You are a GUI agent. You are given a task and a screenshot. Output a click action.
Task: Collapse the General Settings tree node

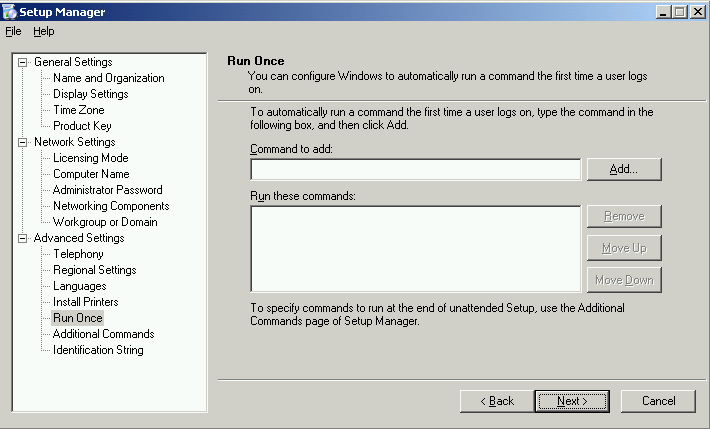pos(24,62)
